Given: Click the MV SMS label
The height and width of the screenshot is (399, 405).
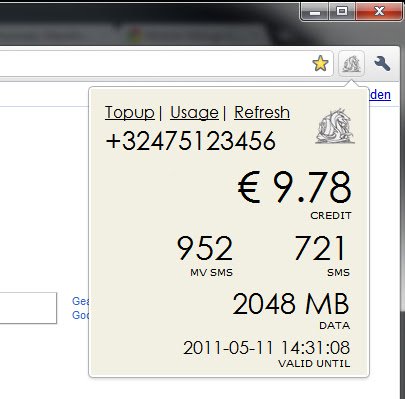Looking at the screenshot, I should 211,272.
